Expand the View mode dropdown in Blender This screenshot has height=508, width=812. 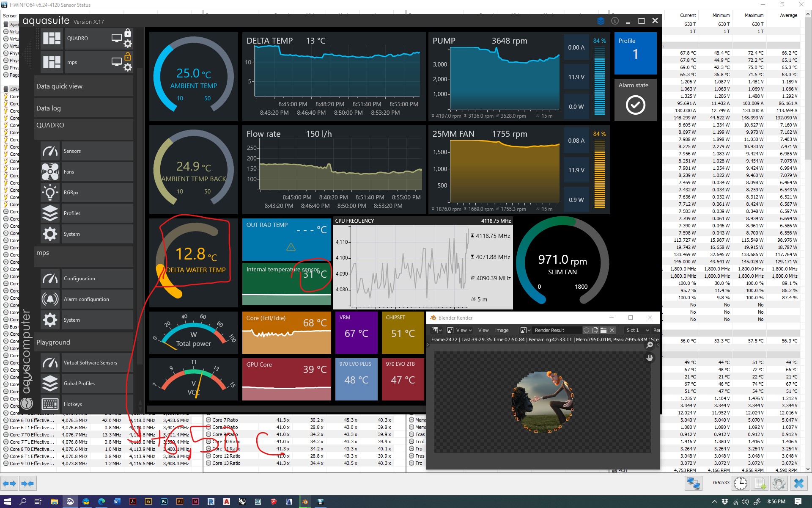[x=459, y=330]
